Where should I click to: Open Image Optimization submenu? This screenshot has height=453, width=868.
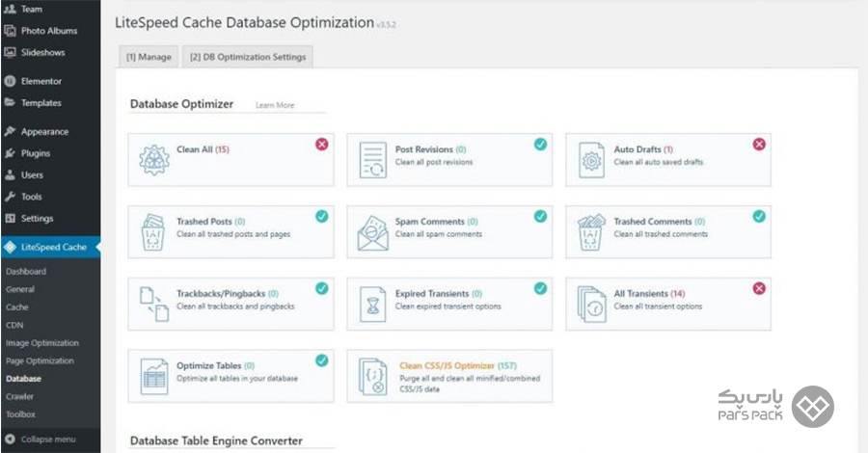(42, 343)
